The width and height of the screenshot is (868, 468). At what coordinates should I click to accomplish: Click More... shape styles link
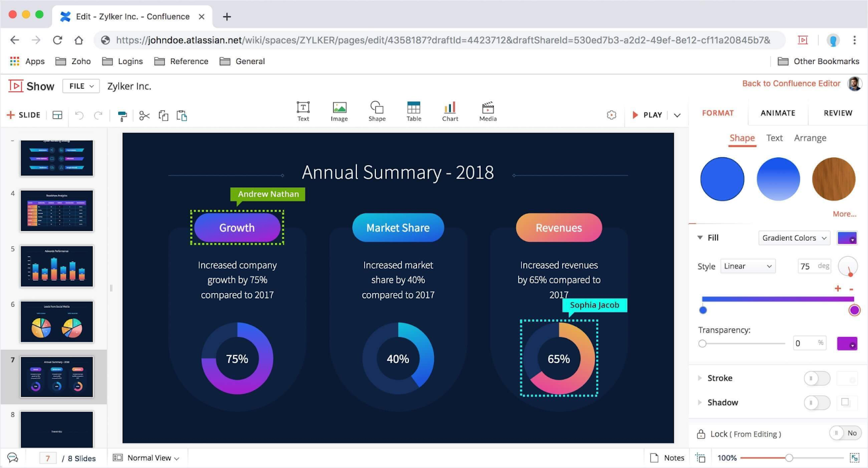tap(844, 214)
